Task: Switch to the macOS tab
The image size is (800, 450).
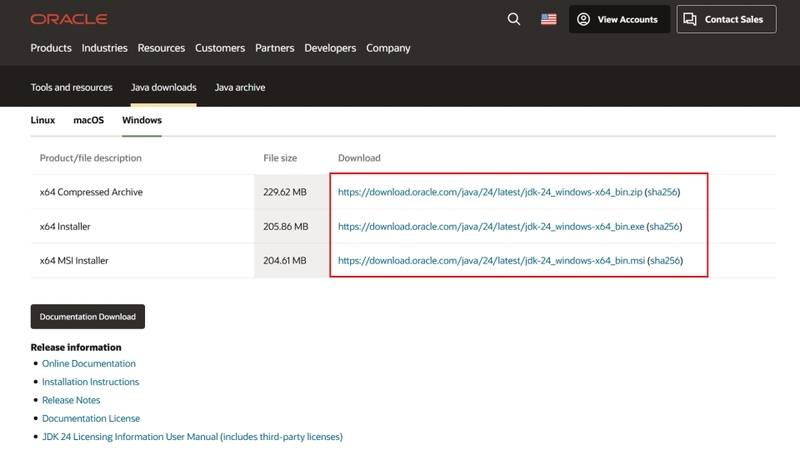Action: [89, 120]
